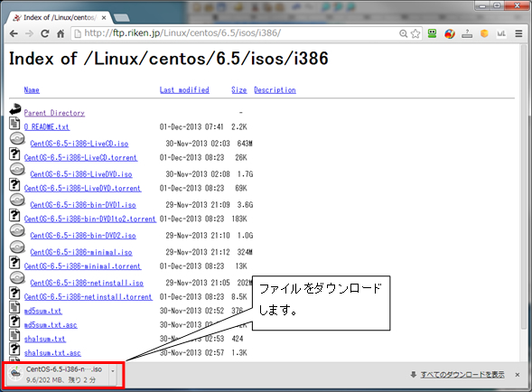Open the Chrome hamburger menu
Screen dimensions: 532x392
pos(518,33)
